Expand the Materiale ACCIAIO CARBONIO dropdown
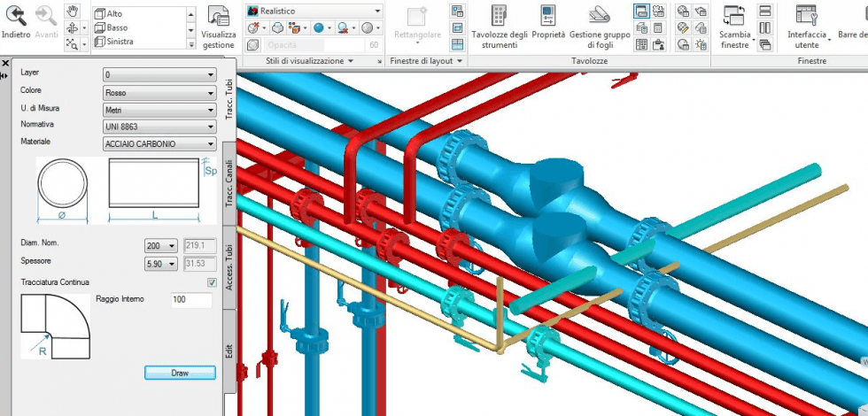This screenshot has width=868, height=416. pyautogui.click(x=159, y=143)
